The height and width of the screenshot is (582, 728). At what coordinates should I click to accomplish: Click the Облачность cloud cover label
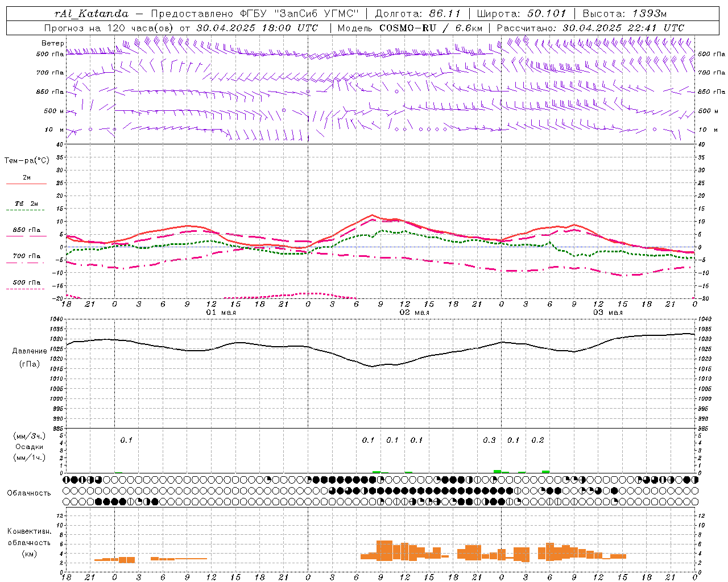28,493
